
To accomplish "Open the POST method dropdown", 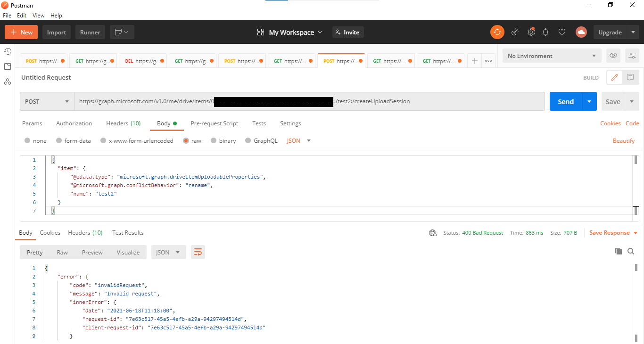I will [47, 101].
